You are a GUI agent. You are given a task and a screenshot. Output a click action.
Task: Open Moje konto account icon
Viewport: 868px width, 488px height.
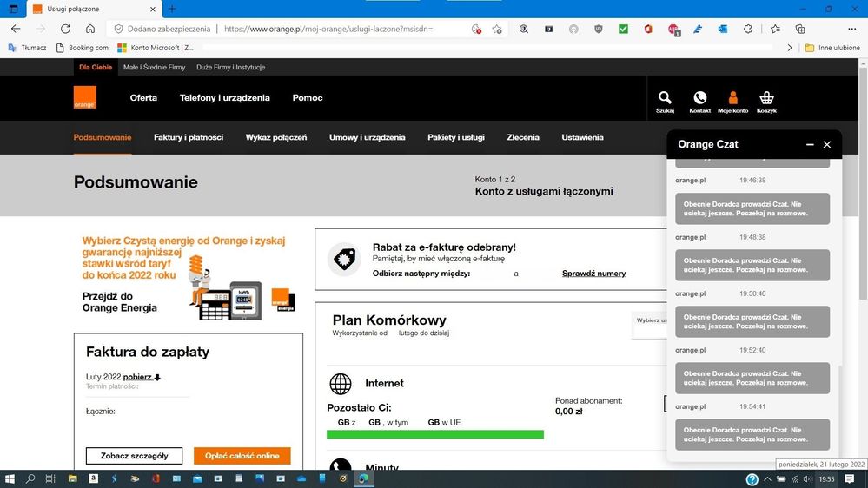coord(733,102)
